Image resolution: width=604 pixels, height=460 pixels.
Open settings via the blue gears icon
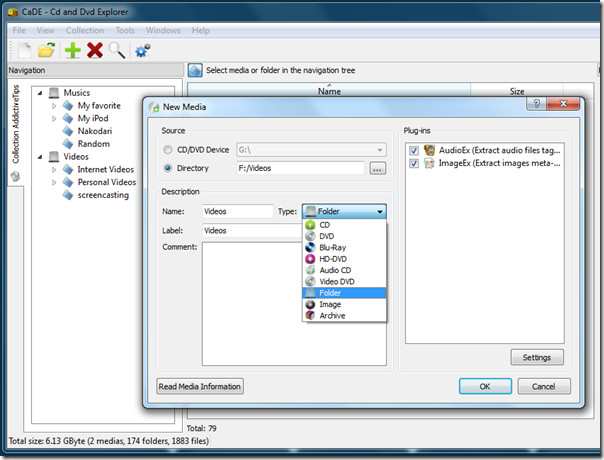tap(142, 50)
